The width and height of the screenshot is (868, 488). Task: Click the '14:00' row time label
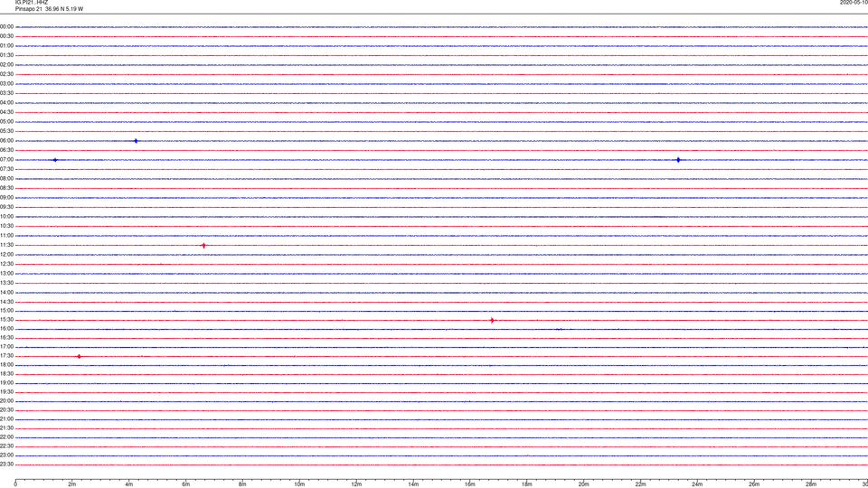click(6, 293)
